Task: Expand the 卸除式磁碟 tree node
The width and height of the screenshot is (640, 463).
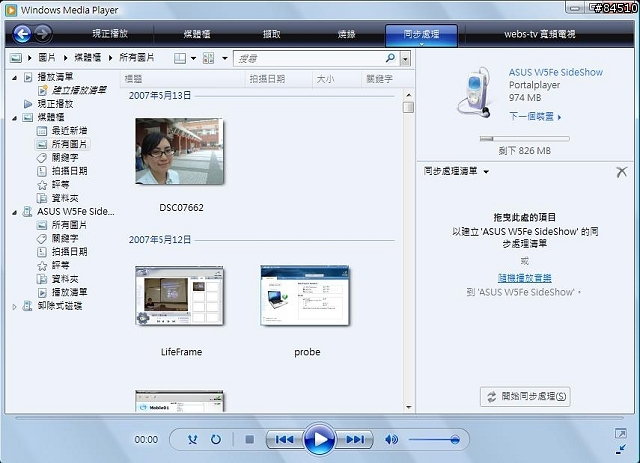Action: [14, 307]
